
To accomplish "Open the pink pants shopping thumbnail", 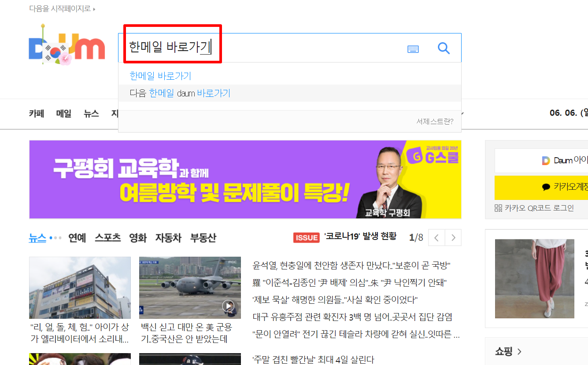I will (535, 279).
